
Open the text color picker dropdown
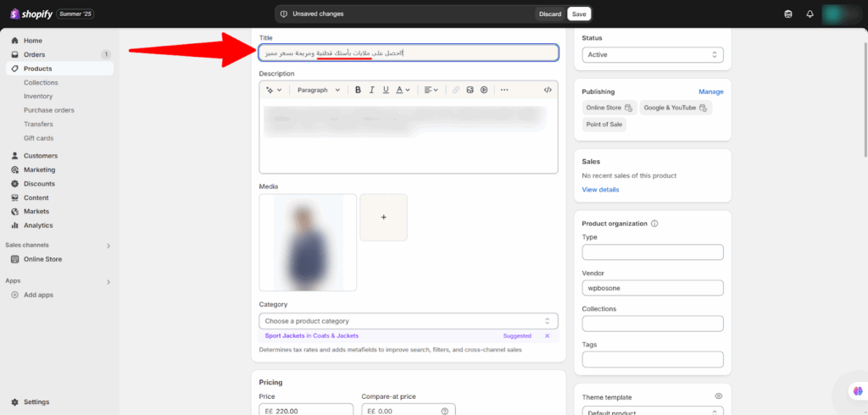coord(403,90)
